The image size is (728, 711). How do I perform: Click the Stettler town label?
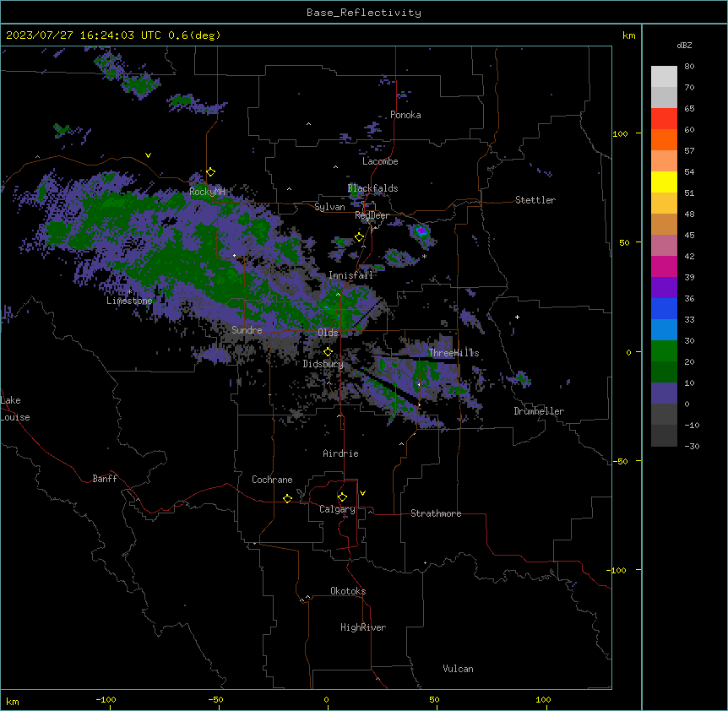[535, 200]
